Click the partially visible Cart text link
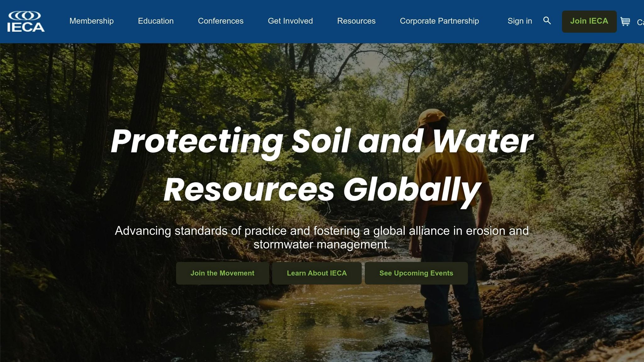This screenshot has height=362, width=644. (640, 22)
